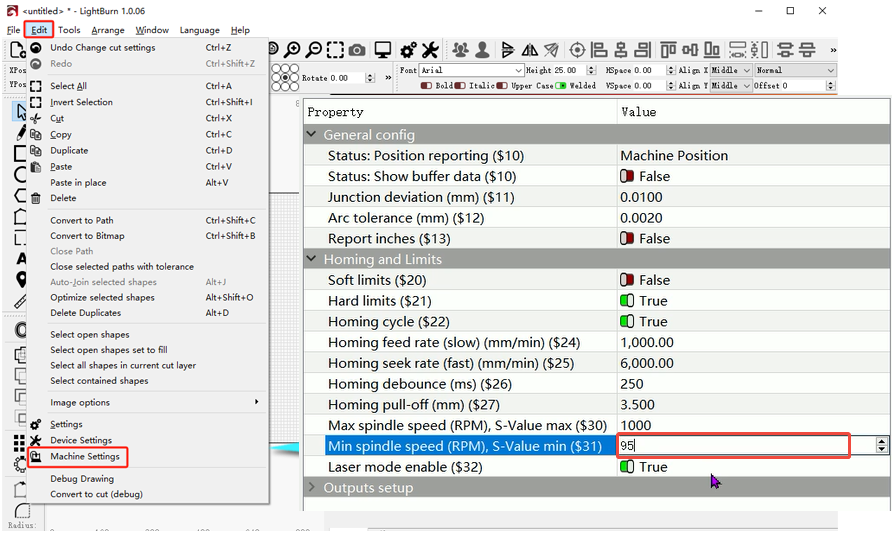Toggle the Upper Case switch
This screenshot has width=892, height=538.
(502, 86)
